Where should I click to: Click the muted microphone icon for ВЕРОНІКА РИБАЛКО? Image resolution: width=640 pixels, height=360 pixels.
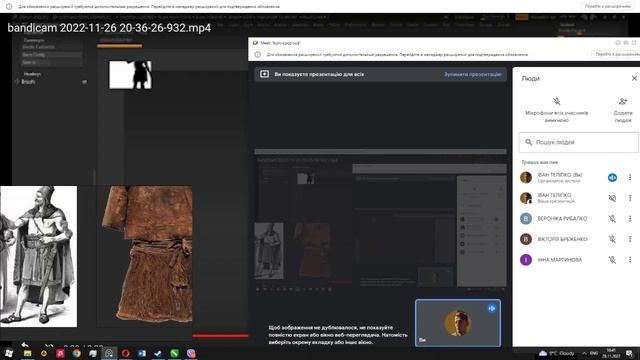[x=612, y=219]
